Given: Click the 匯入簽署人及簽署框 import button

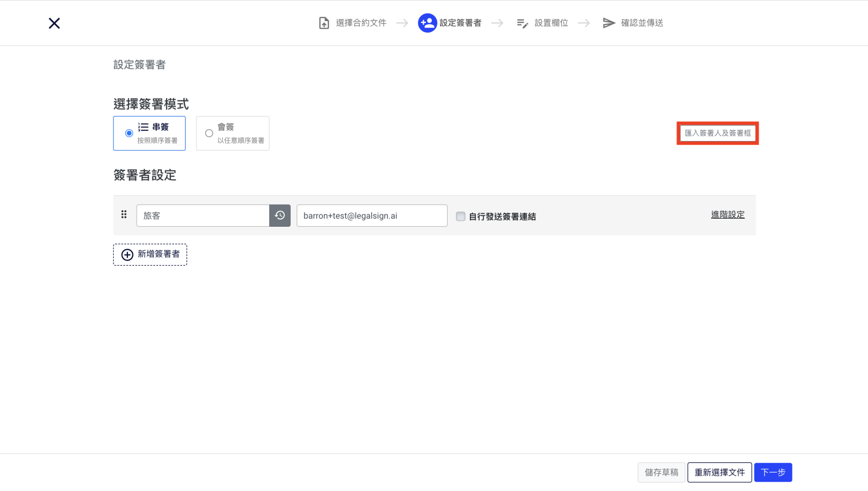Looking at the screenshot, I should 718,133.
